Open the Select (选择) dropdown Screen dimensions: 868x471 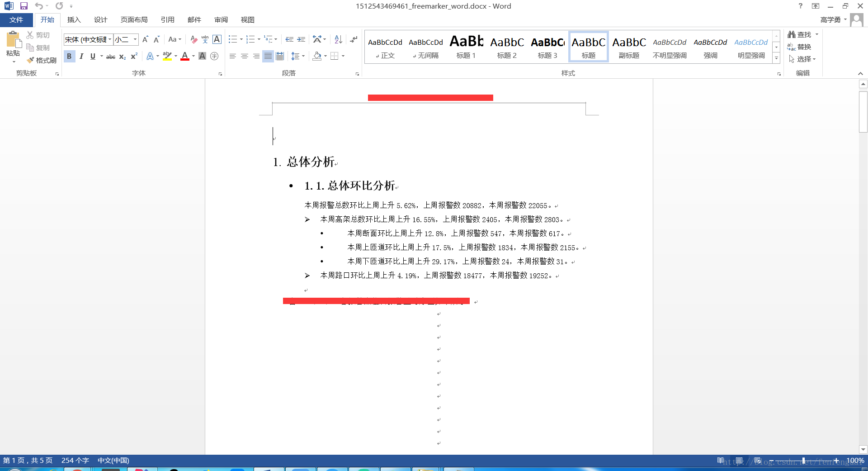(802, 59)
